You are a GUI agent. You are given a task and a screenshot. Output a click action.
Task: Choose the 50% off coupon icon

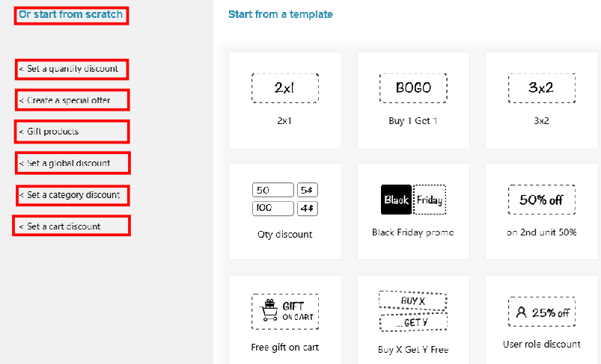click(540, 200)
